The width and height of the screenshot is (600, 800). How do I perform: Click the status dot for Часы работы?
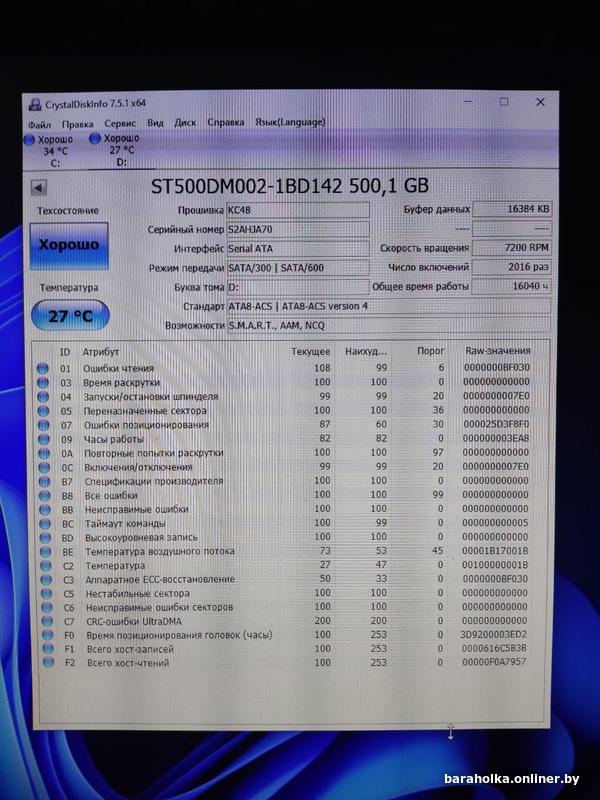click(x=44, y=439)
